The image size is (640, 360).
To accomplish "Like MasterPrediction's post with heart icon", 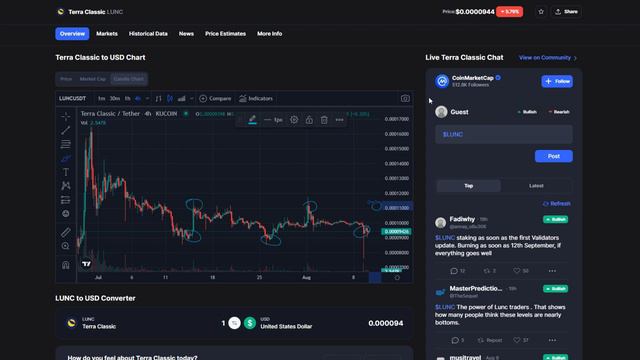I will [x=516, y=340].
